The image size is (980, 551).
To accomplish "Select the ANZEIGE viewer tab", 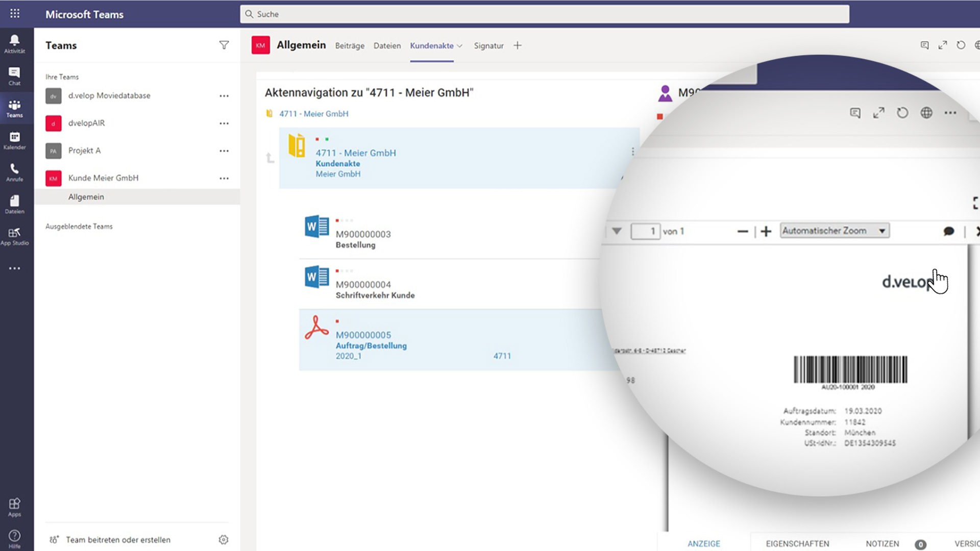I will pos(704,544).
